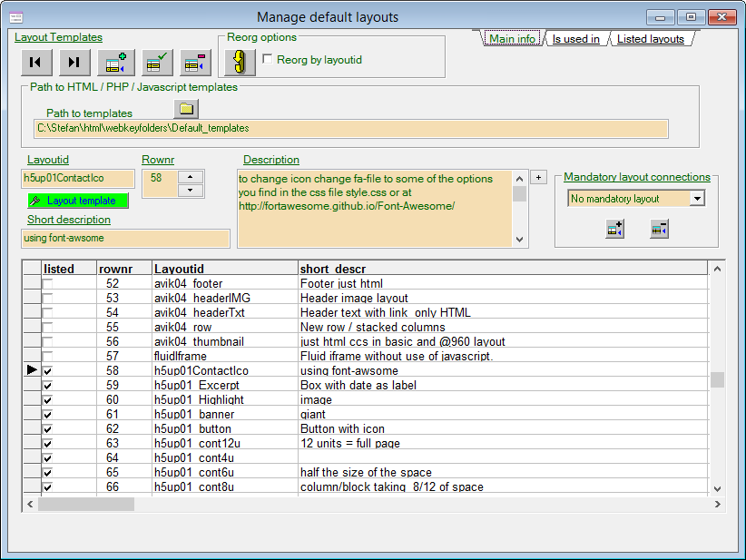Click Short description underlined label

pyautogui.click(x=69, y=220)
